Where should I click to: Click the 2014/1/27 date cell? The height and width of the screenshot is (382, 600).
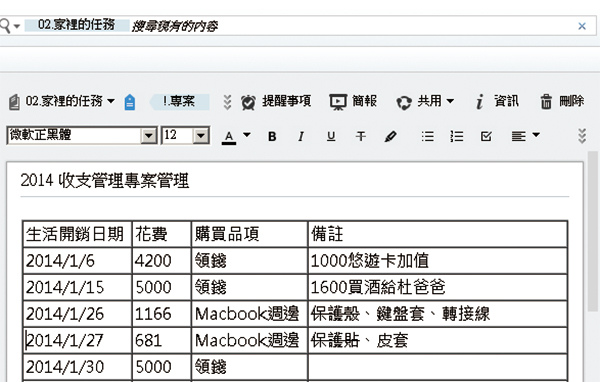point(77,340)
